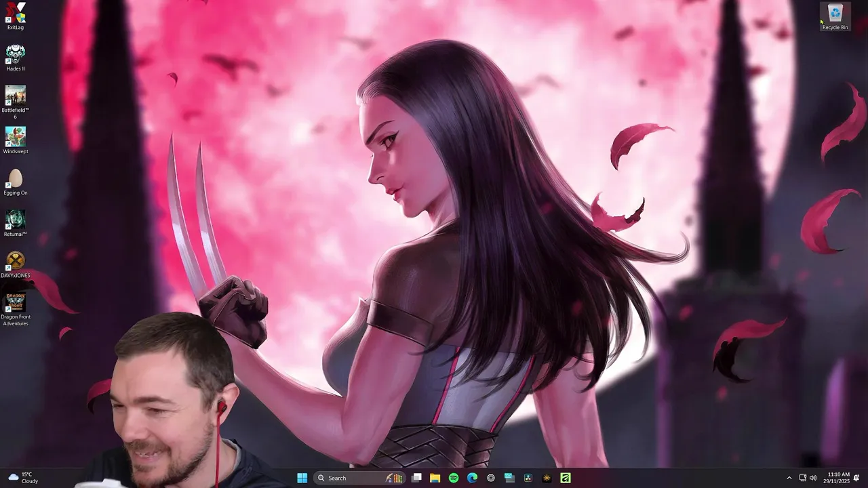Open the volume speaker tray icon
Image resolution: width=868 pixels, height=488 pixels.
coord(813,478)
